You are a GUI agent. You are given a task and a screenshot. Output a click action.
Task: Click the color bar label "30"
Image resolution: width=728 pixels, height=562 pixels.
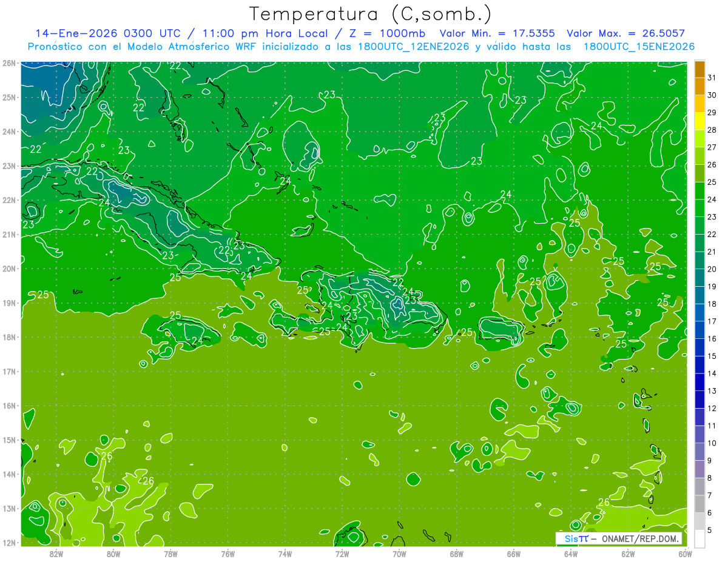(712, 95)
